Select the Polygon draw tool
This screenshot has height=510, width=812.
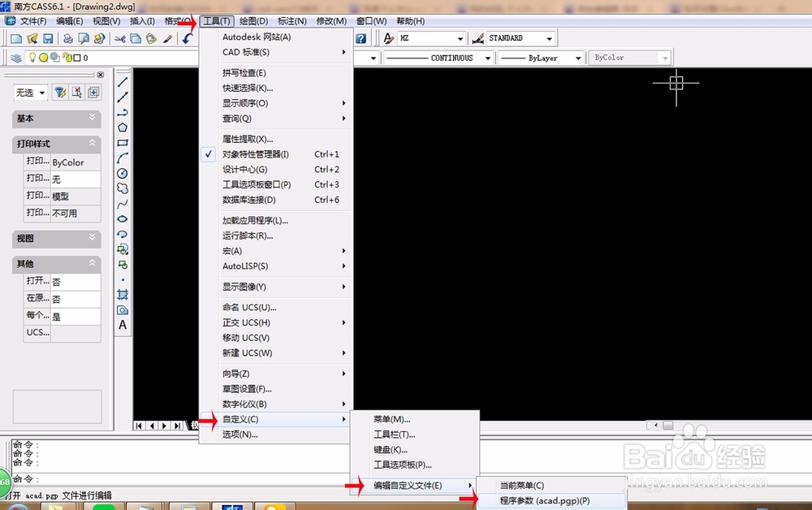click(123, 127)
